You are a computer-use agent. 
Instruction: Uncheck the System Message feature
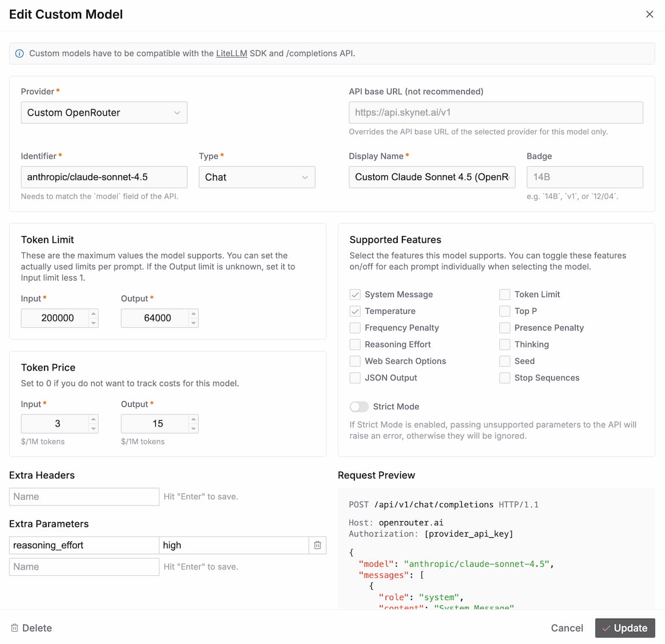pyautogui.click(x=354, y=294)
